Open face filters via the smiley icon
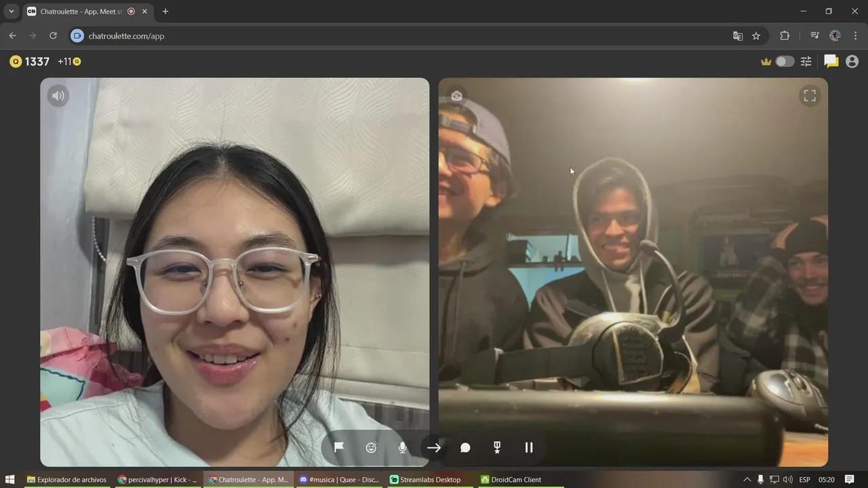The image size is (868, 488). point(371,447)
